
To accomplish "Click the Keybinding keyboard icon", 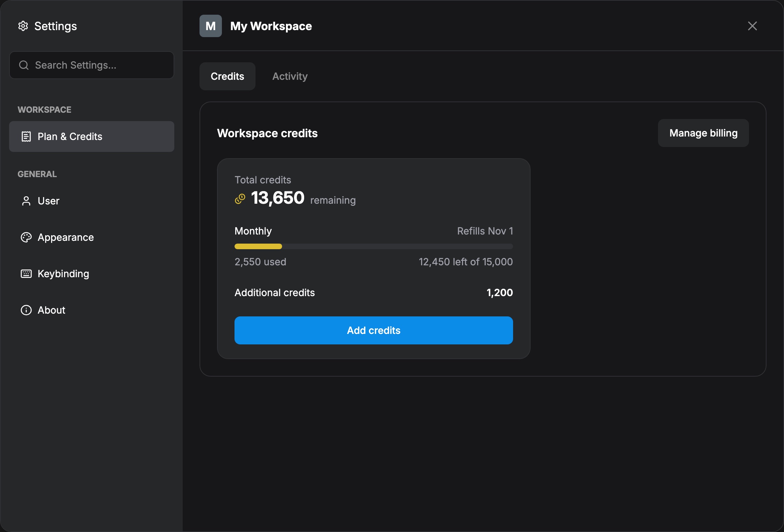I will [x=26, y=274].
